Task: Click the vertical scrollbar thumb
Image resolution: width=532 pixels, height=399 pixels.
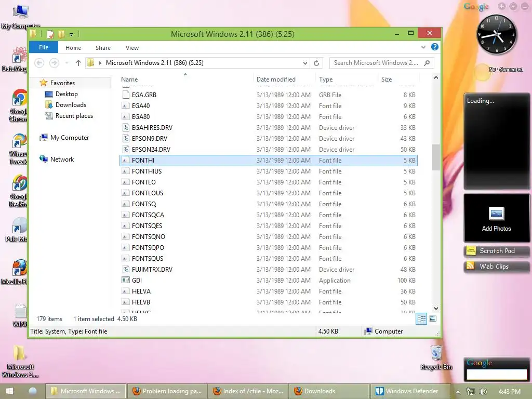Action: click(436, 157)
